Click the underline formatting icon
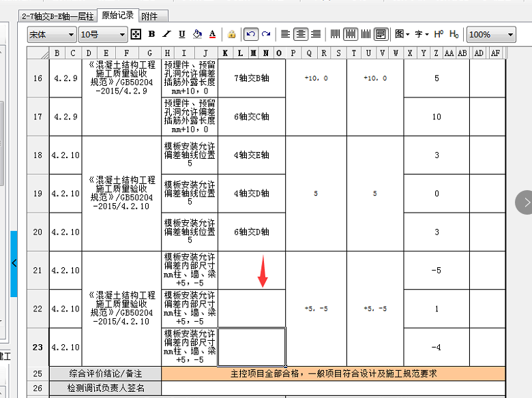 pyautogui.click(x=182, y=34)
